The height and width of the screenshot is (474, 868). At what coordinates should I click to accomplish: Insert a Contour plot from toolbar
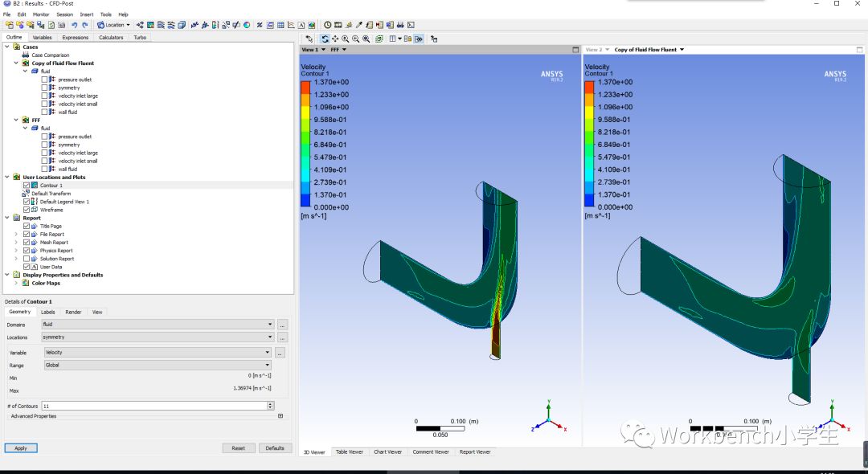150,25
